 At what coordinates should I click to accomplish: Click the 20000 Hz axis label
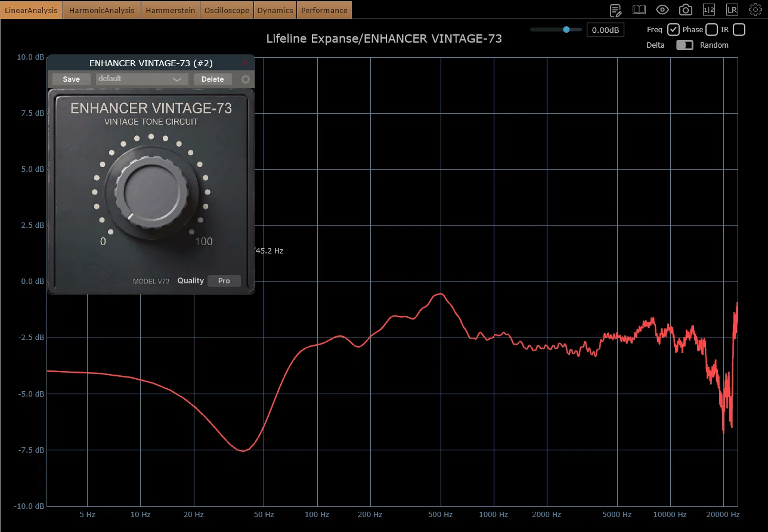pos(723,514)
